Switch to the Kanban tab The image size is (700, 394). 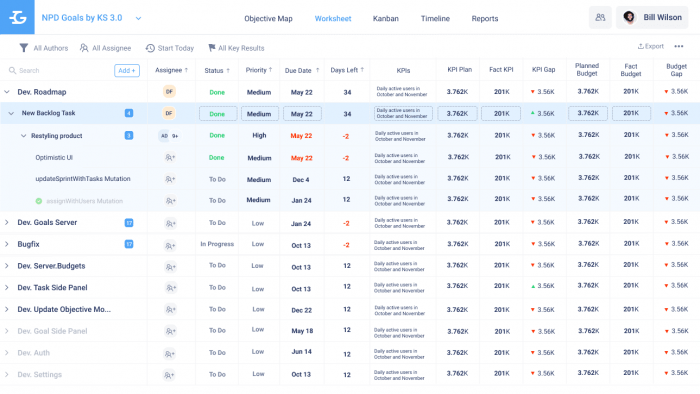(x=386, y=18)
